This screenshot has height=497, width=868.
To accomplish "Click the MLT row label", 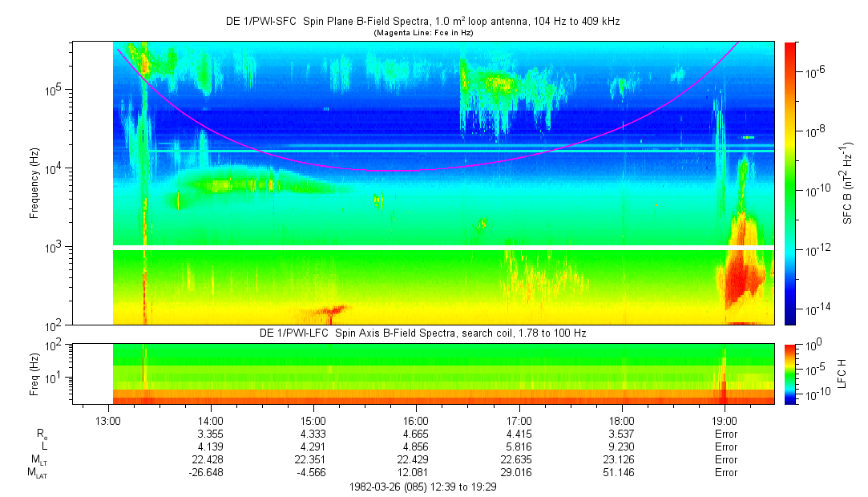I will click(x=39, y=460).
